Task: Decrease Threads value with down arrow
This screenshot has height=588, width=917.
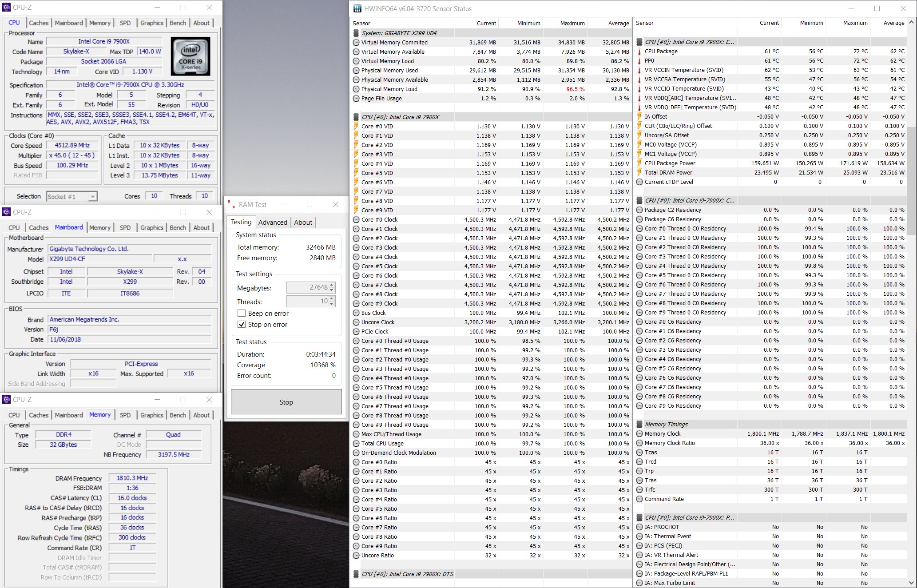Action: (332, 304)
